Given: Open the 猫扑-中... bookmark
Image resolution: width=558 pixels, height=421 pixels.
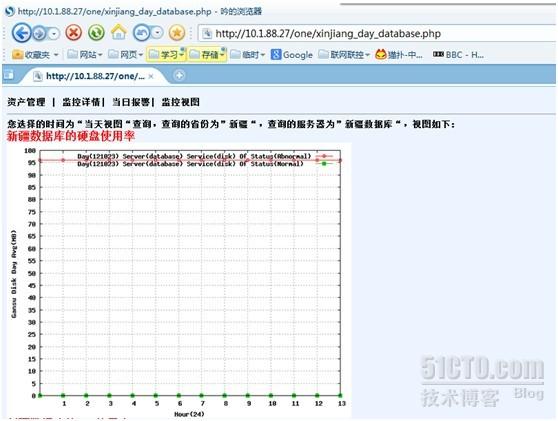Looking at the screenshot, I should coord(399,55).
